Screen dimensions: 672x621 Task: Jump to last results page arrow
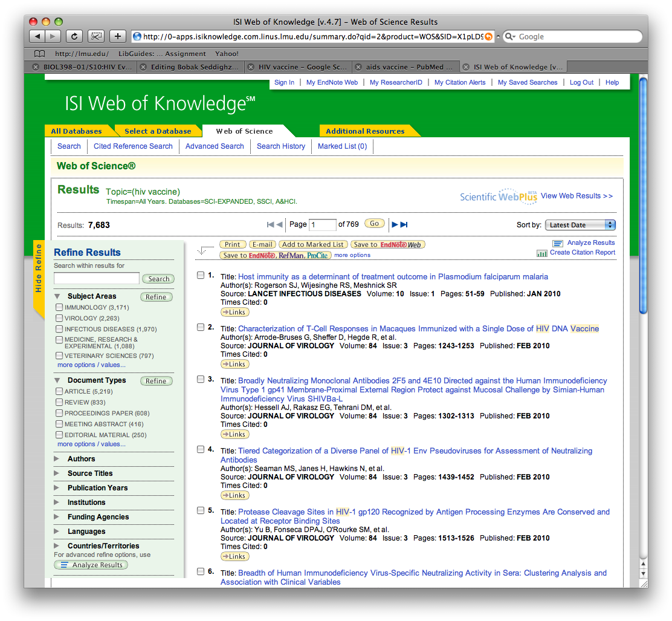point(404,224)
